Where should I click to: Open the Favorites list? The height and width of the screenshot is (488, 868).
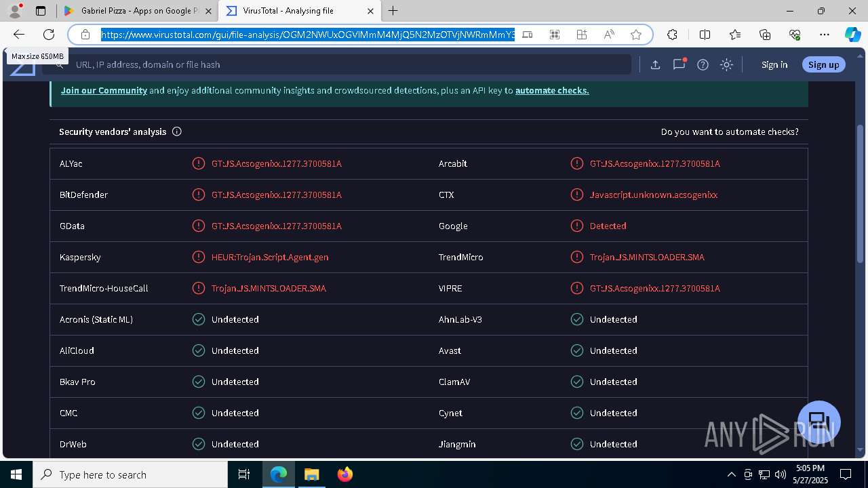click(x=735, y=35)
